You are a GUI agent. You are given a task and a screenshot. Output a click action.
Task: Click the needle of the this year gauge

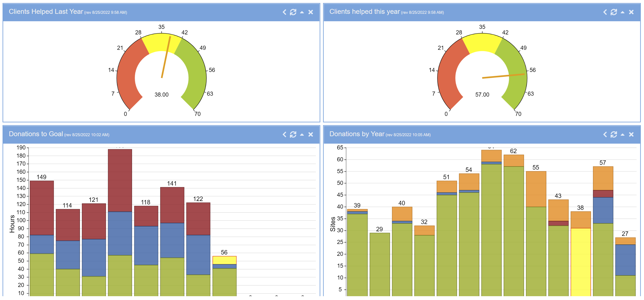pyautogui.click(x=503, y=76)
